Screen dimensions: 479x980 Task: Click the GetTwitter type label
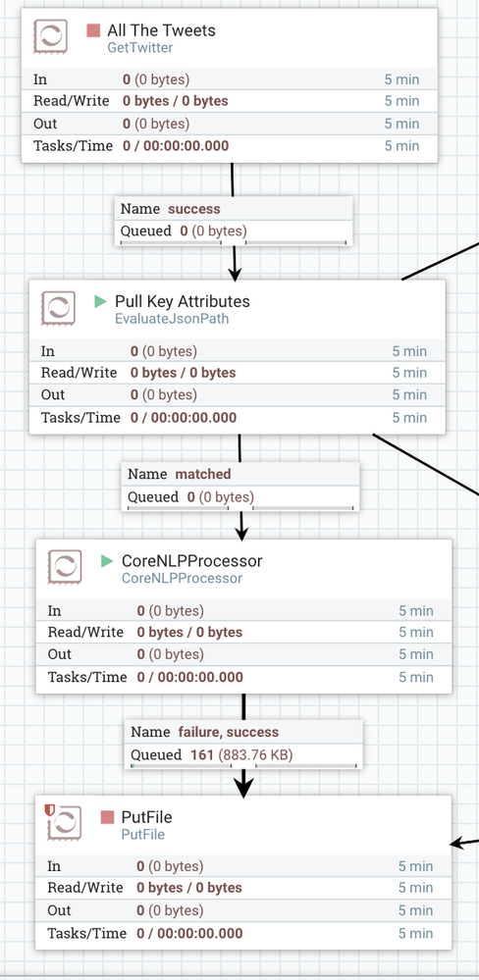140,47
